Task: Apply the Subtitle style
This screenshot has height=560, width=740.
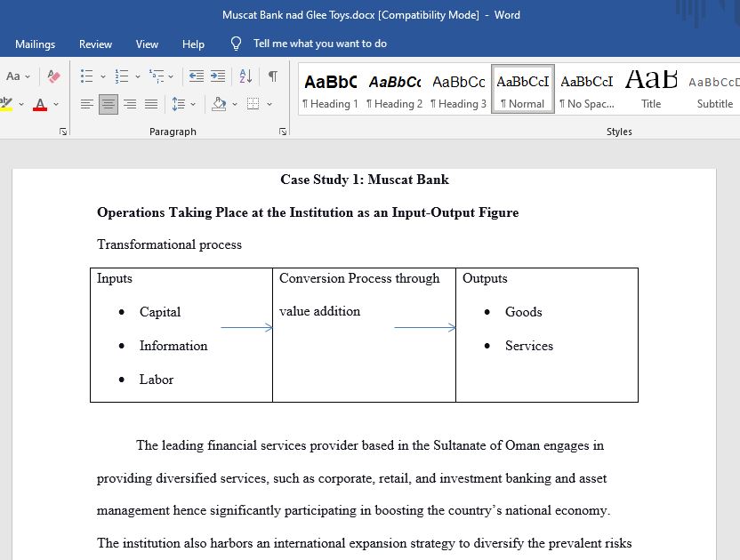Action: click(714, 90)
